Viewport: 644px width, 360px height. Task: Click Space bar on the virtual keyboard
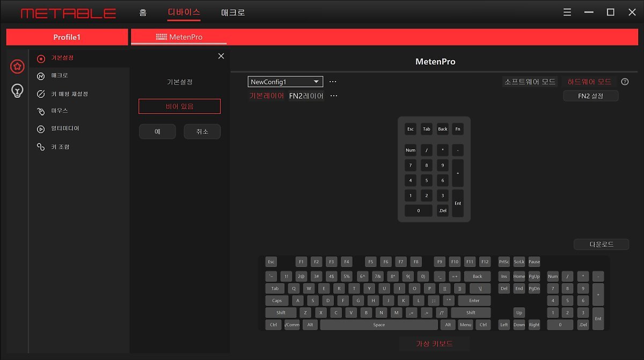click(379, 325)
